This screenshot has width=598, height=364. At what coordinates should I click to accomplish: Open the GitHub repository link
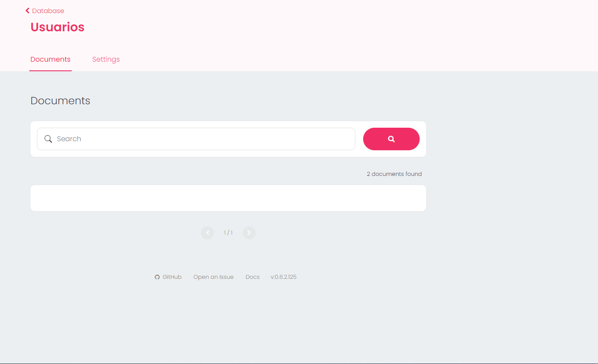(x=172, y=277)
